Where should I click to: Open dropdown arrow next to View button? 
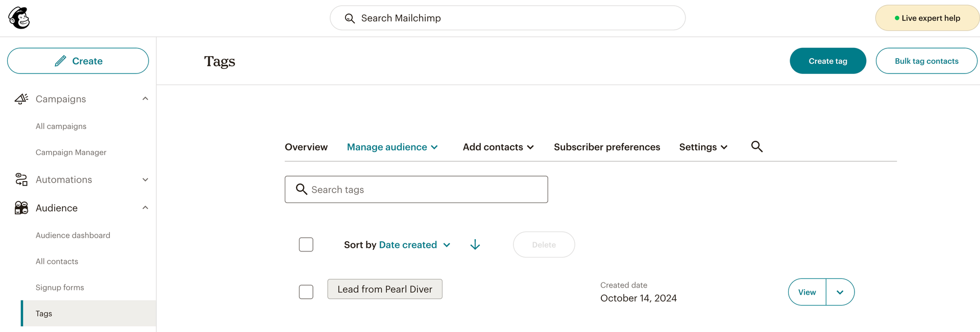coord(840,292)
